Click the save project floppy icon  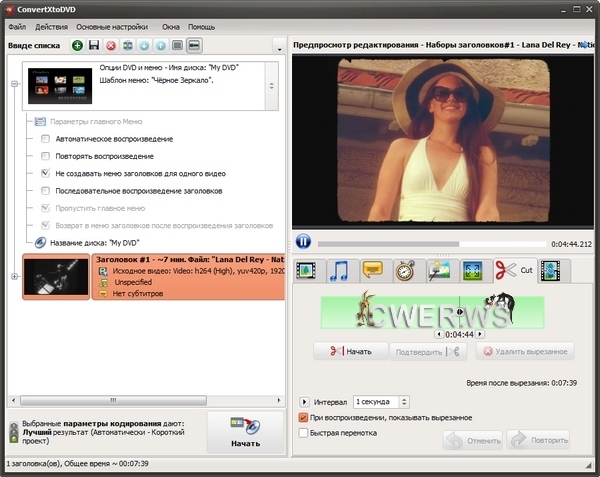[94, 46]
